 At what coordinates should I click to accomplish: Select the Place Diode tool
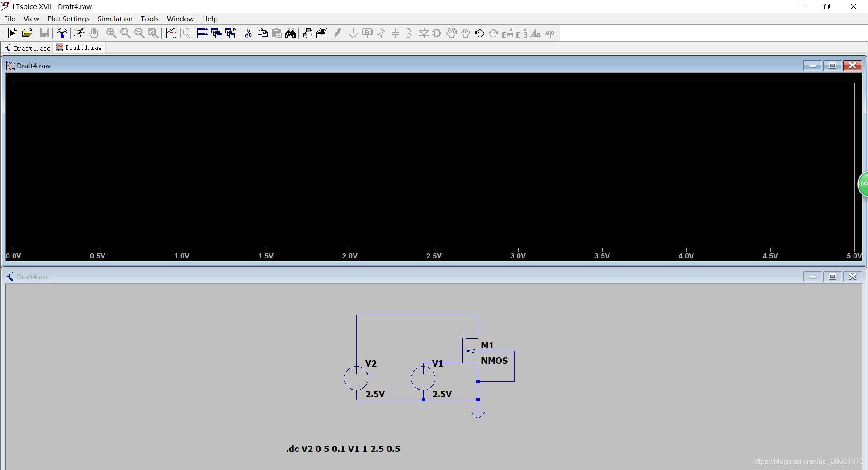(x=424, y=33)
